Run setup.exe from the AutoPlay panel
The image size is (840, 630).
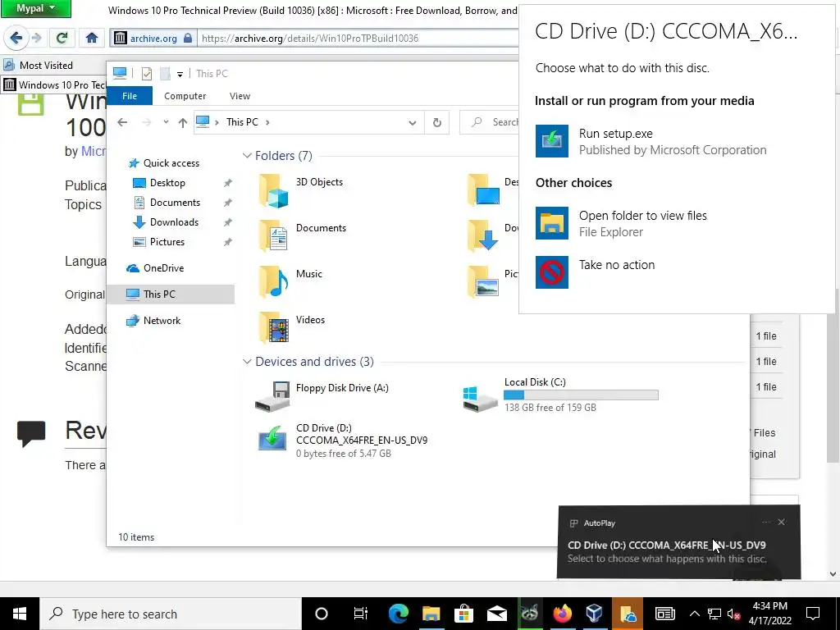[651, 141]
